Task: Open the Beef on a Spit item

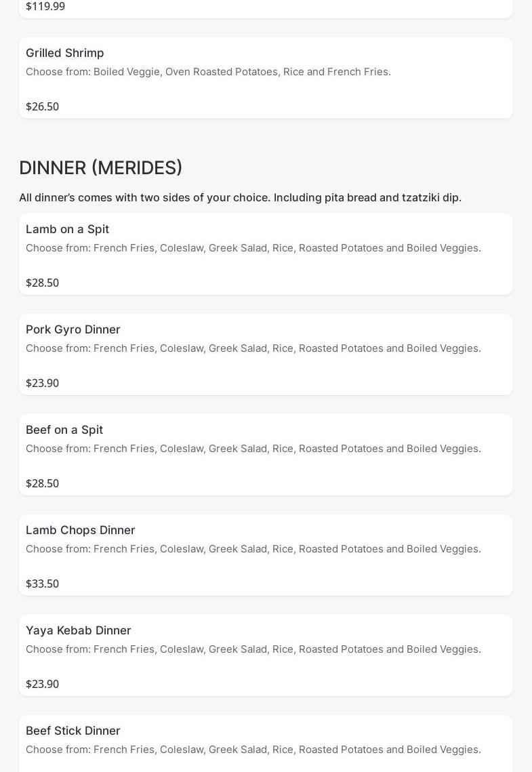Action: coord(64,430)
